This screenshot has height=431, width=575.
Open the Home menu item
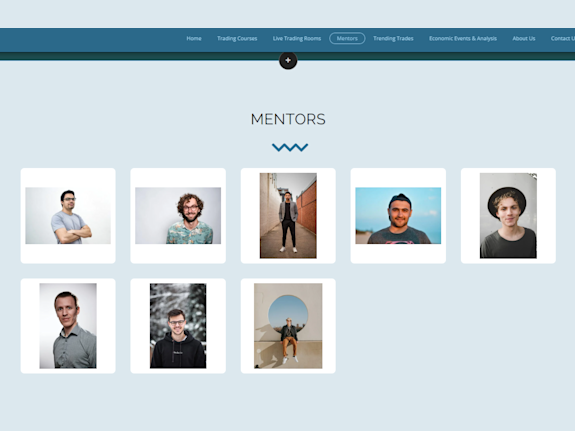click(194, 39)
